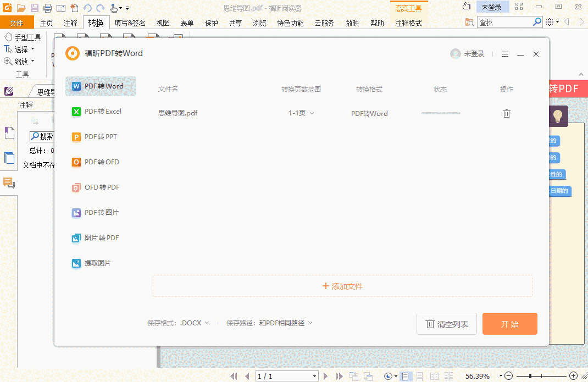Image resolution: width=588 pixels, height=382 pixels.
Task: Click the print icon in quick toolbar
Action: [x=48, y=8]
